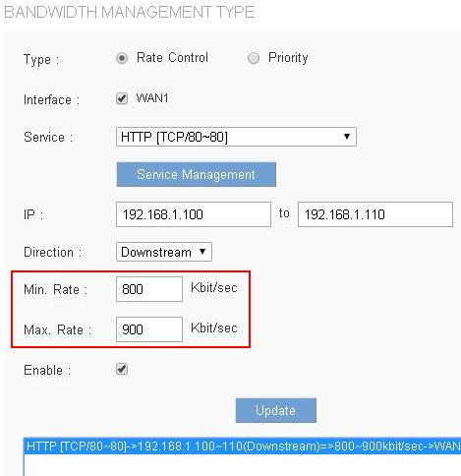Click the starting IP address field
This screenshot has height=476, width=461.
194,214
